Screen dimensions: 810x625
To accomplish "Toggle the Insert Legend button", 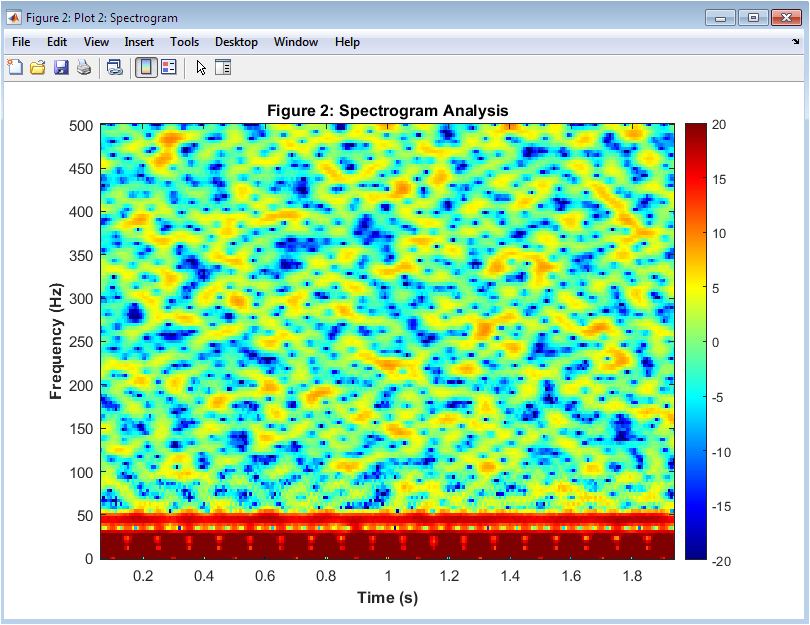I will point(168,67).
